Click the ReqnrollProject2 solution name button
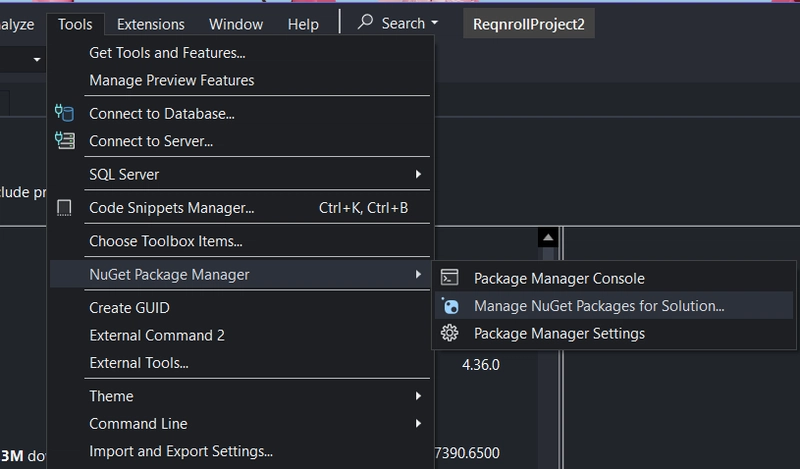This screenshot has height=469, width=800. point(528,23)
